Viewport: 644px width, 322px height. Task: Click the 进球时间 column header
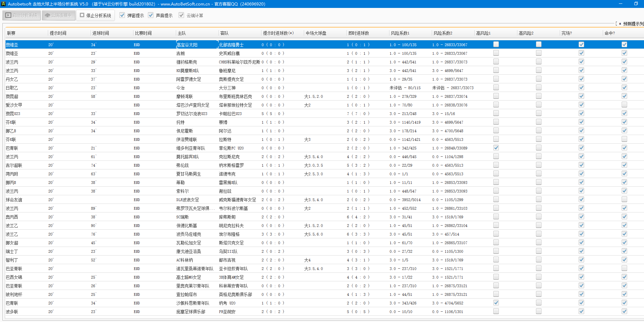coord(100,33)
